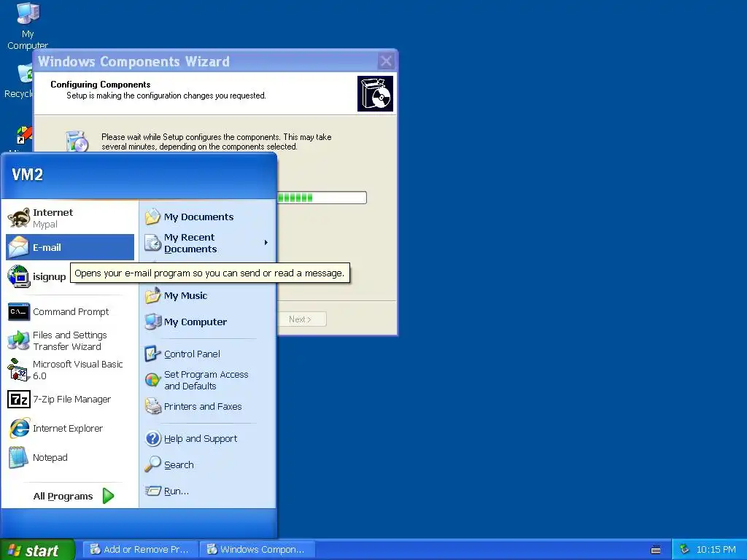The width and height of the screenshot is (747, 560).
Task: Click All Programs label
Action: tap(63, 496)
